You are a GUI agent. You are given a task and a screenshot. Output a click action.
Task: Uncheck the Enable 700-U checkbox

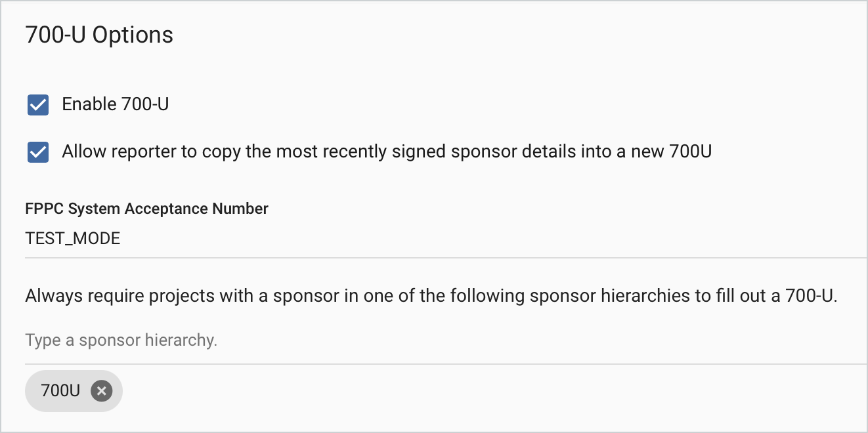(x=38, y=104)
